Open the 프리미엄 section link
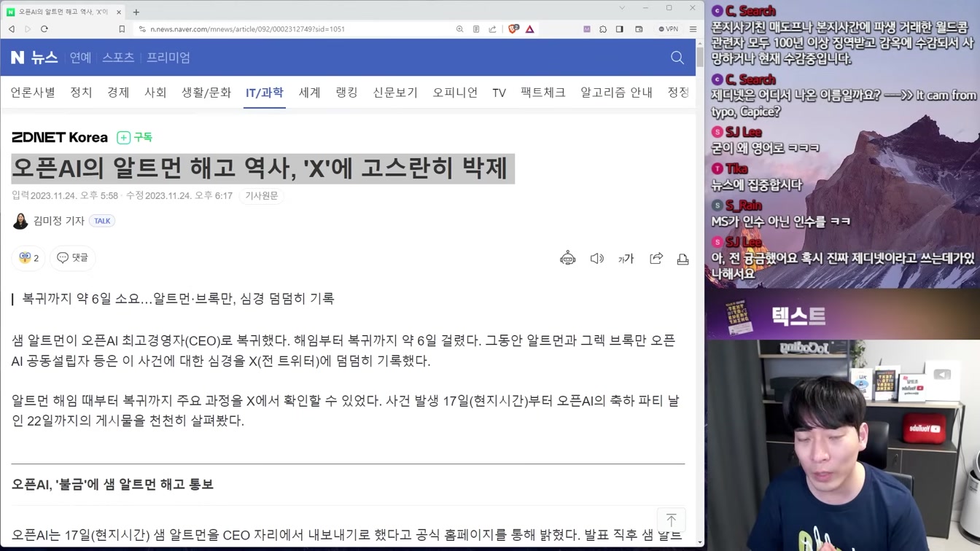 168,58
